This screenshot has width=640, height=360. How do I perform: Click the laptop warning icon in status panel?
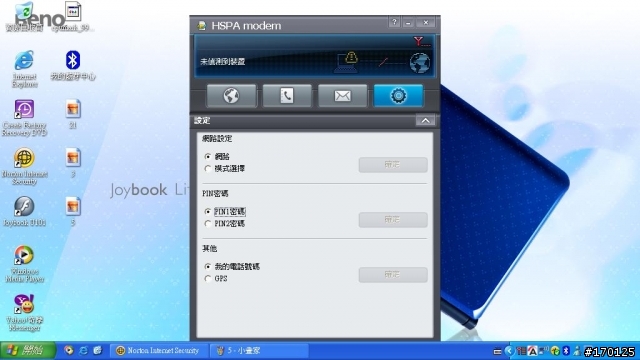pos(347,62)
